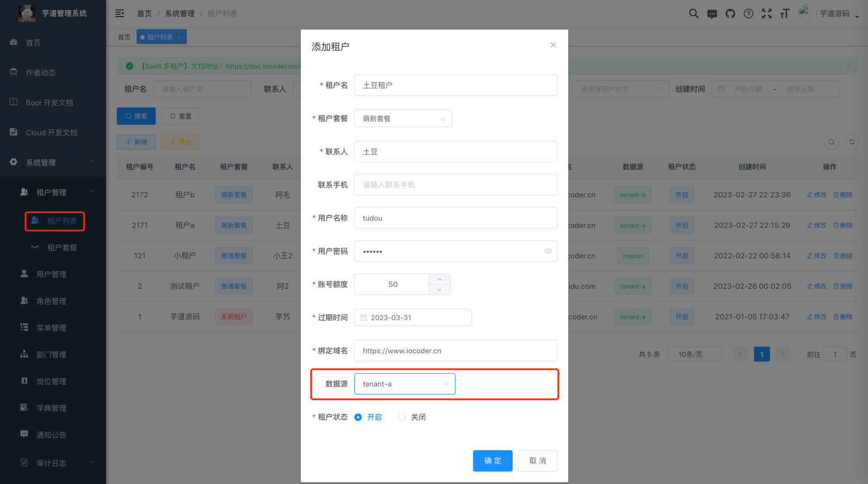Open the GitHub icon in the top bar
The image size is (868, 484).
pos(730,13)
